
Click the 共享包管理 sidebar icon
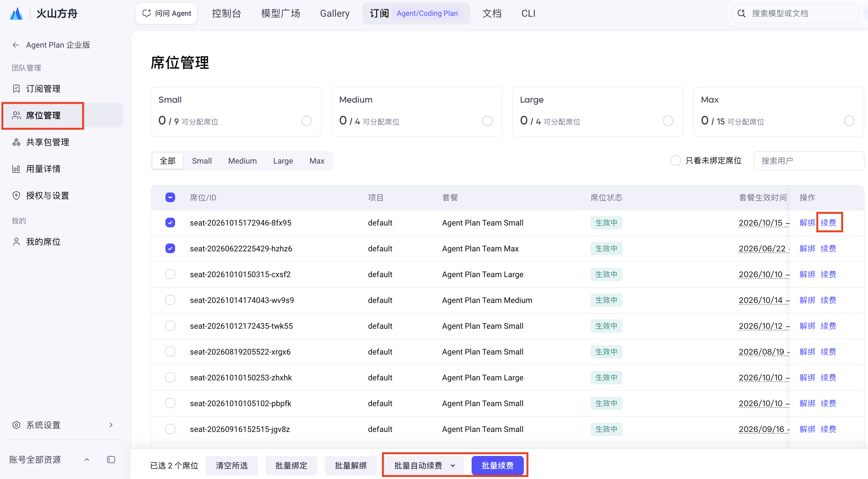click(16, 142)
